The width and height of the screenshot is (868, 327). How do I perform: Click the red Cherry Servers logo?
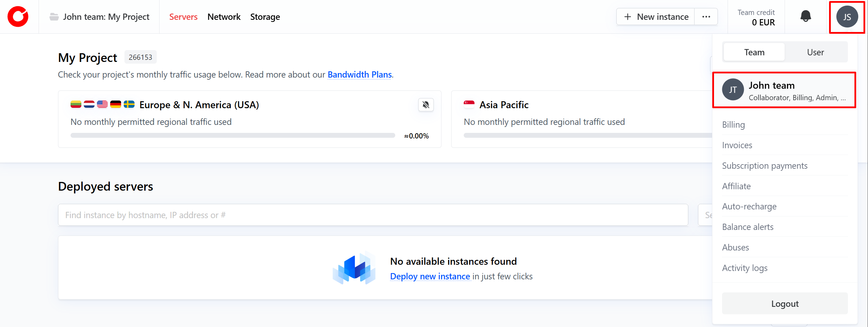(x=18, y=17)
